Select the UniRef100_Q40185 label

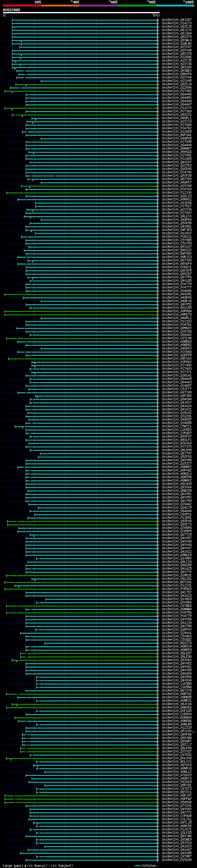click(177, 280)
